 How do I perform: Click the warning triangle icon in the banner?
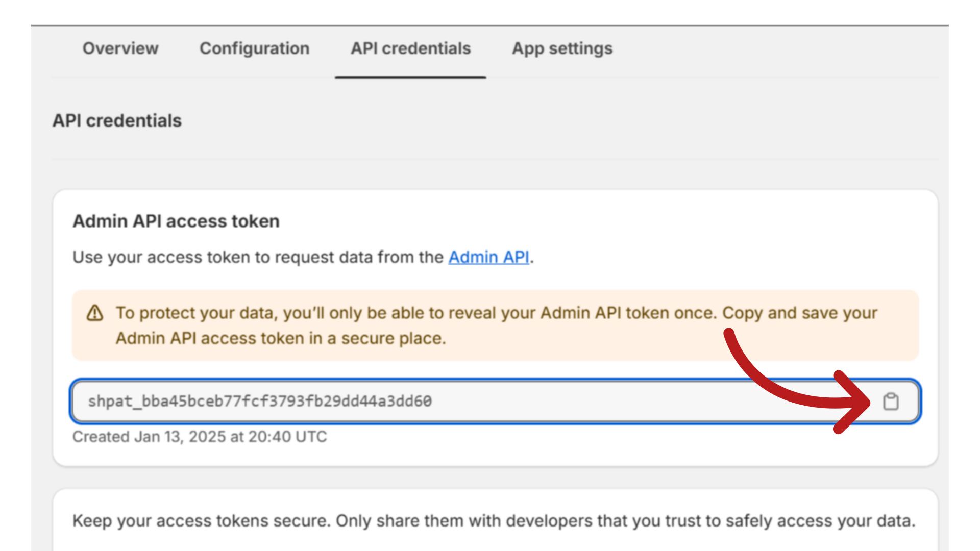pos(95,313)
